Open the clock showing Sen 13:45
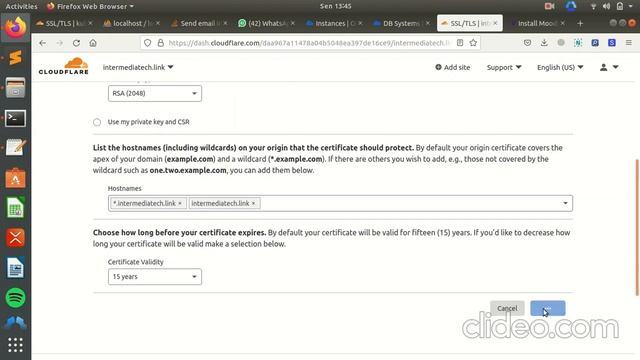Image resolution: width=640 pixels, height=360 pixels. tap(336, 6)
